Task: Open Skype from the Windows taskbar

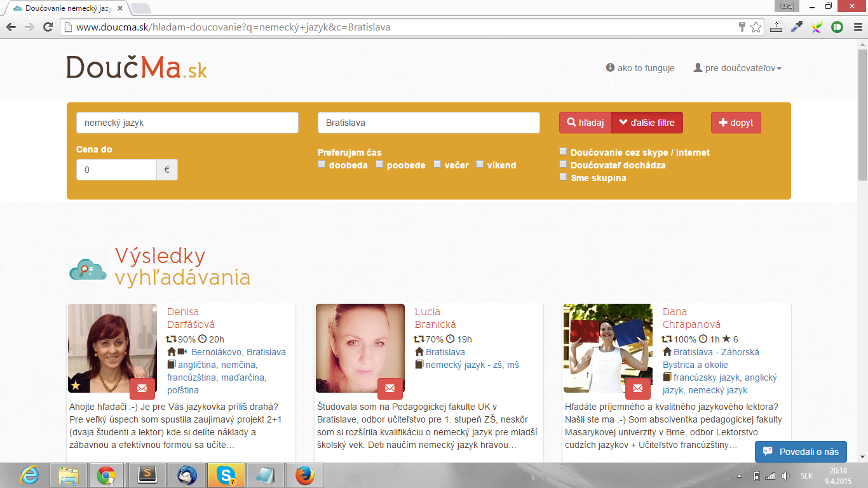Action: click(226, 475)
